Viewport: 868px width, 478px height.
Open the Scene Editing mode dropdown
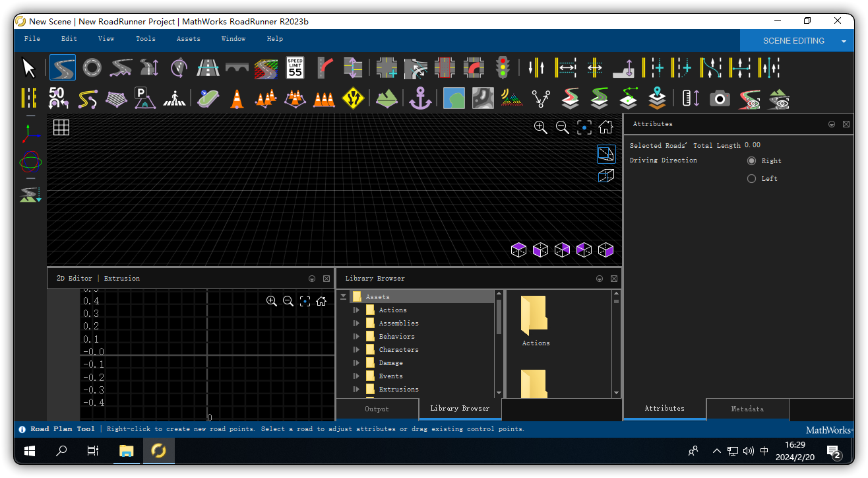(843, 41)
